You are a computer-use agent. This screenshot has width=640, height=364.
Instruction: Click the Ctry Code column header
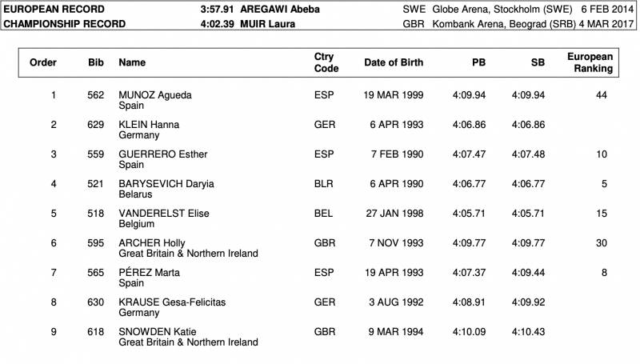pos(326,62)
